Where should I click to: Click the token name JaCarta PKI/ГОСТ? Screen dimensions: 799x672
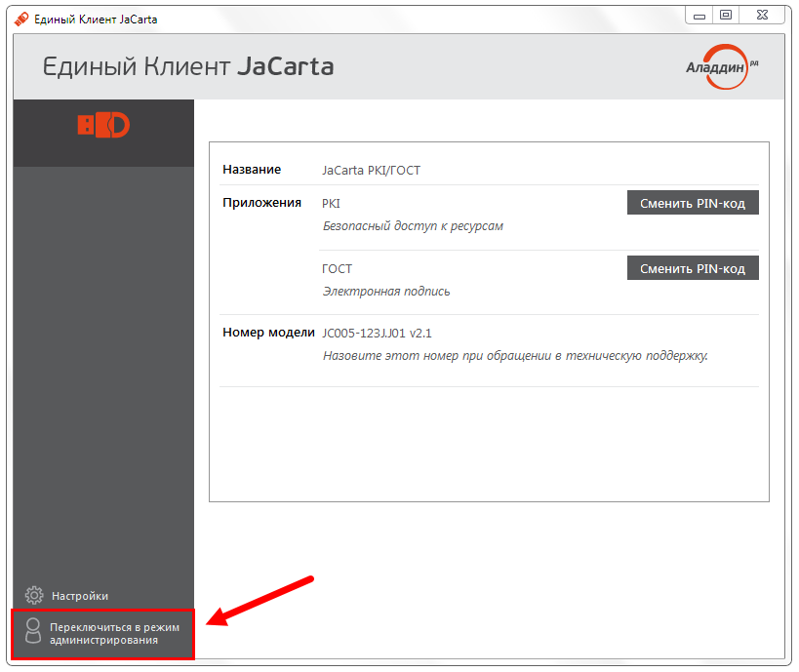[371, 170]
